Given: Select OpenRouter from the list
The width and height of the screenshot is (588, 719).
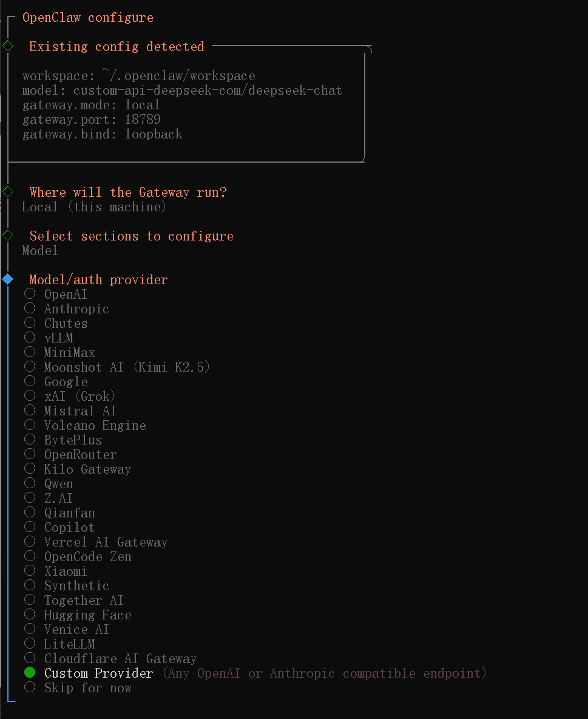Looking at the screenshot, I should [70, 454].
